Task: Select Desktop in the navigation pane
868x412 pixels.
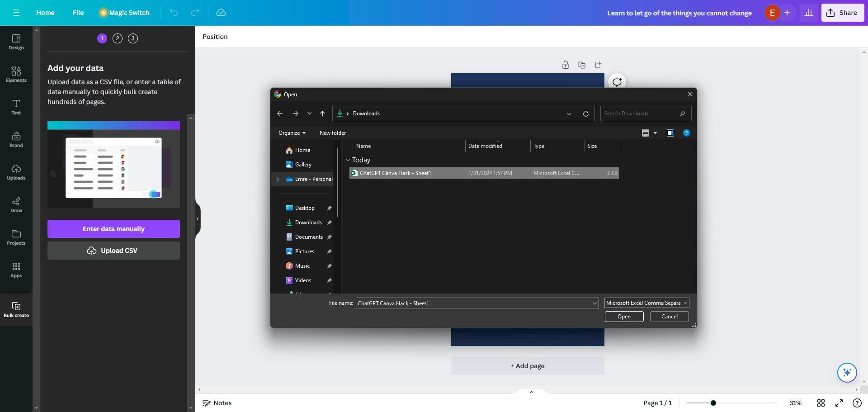Action: 304,208
